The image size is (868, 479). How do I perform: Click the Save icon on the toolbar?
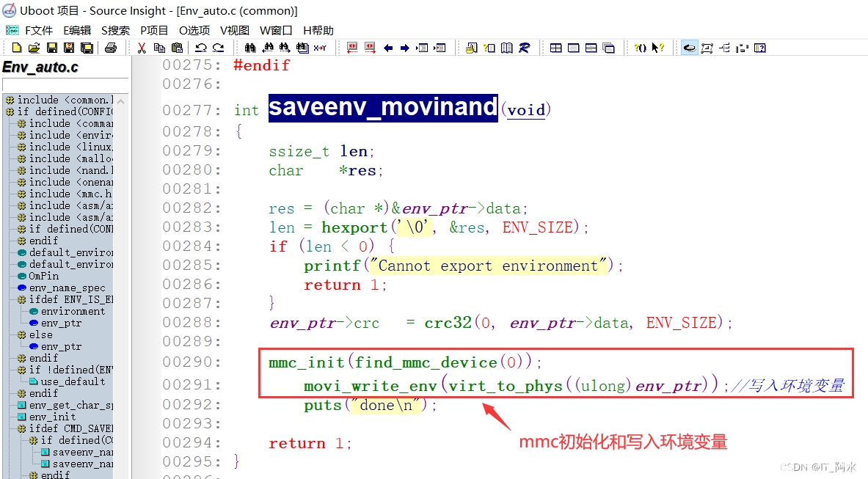coord(51,47)
